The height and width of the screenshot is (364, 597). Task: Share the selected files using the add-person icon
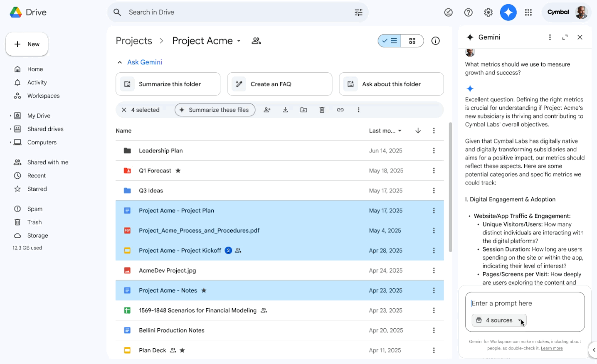(267, 110)
